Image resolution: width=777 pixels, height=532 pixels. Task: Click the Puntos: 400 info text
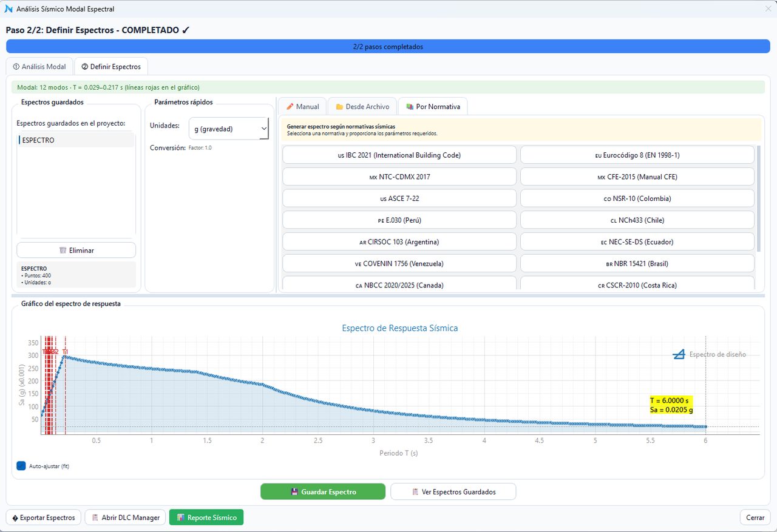(36, 275)
